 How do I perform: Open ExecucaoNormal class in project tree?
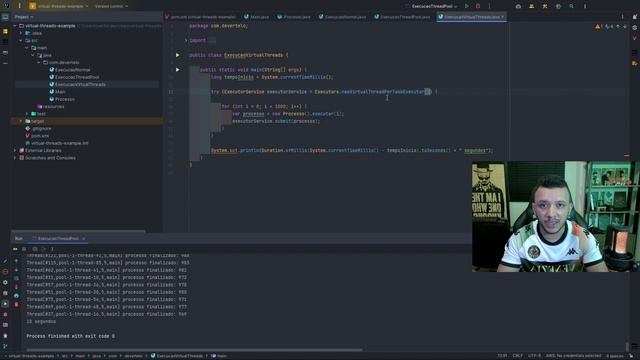73,70
